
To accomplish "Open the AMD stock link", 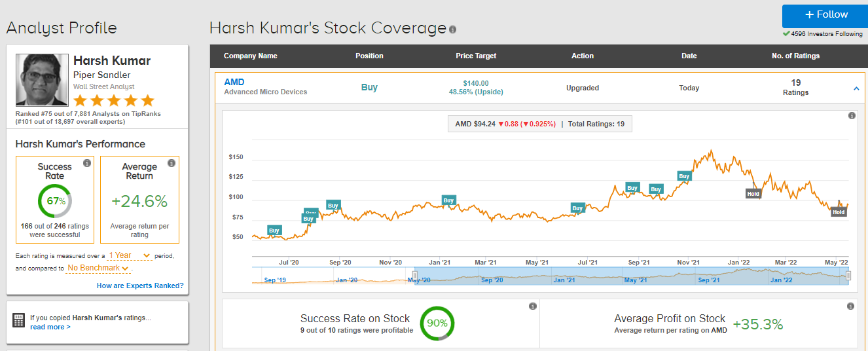I will coord(234,82).
